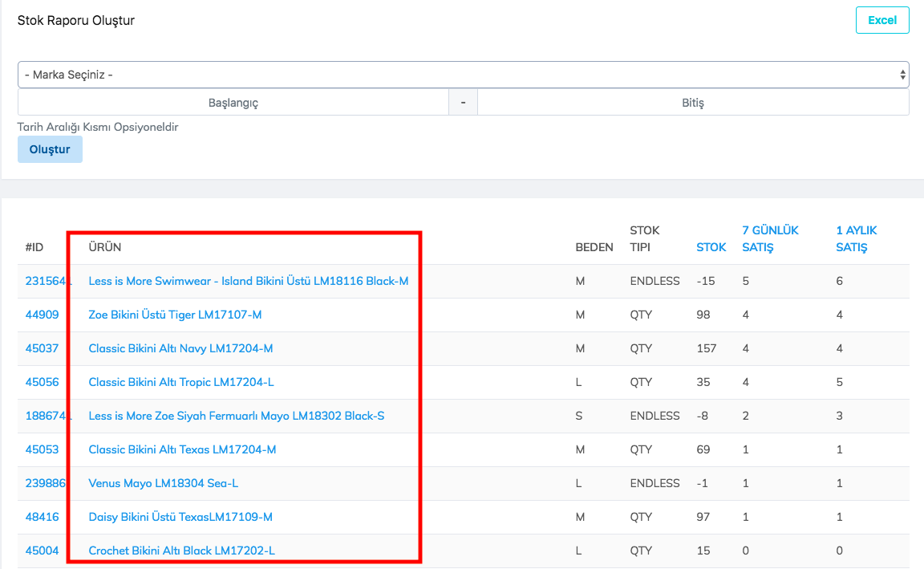Click the Excel export button
The height and width of the screenshot is (569, 924).
point(881,20)
